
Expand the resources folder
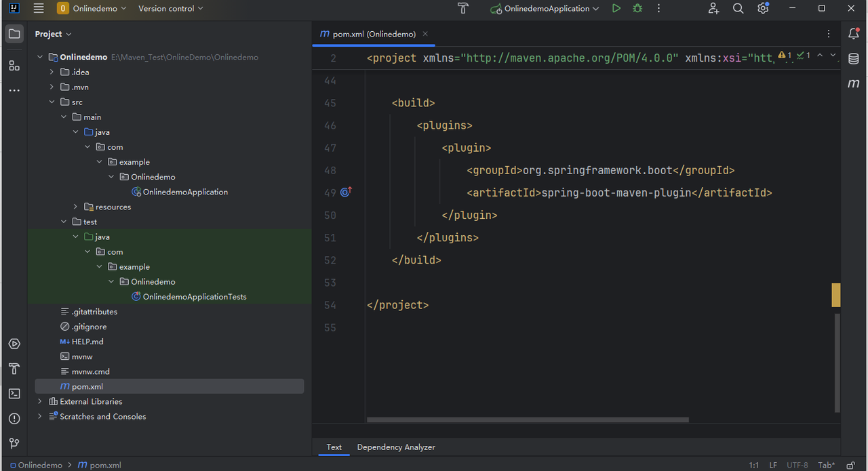point(75,207)
